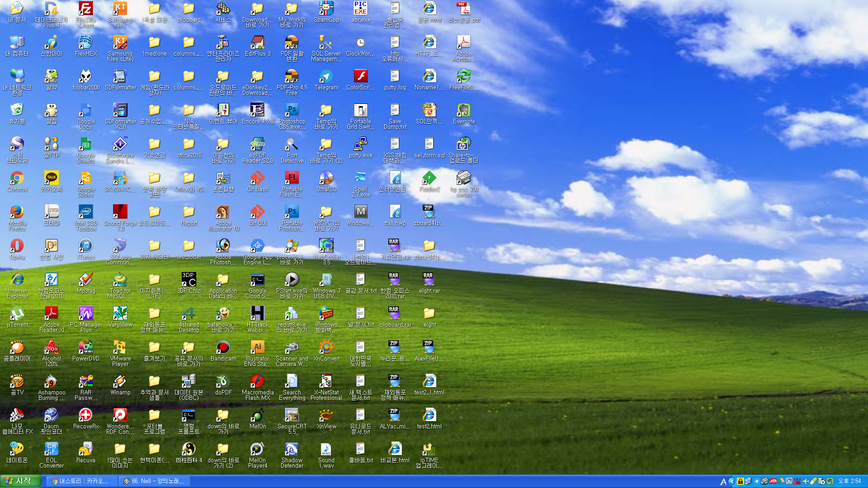868x488 pixels.
Task: Open the eight folder
Action: (429, 317)
